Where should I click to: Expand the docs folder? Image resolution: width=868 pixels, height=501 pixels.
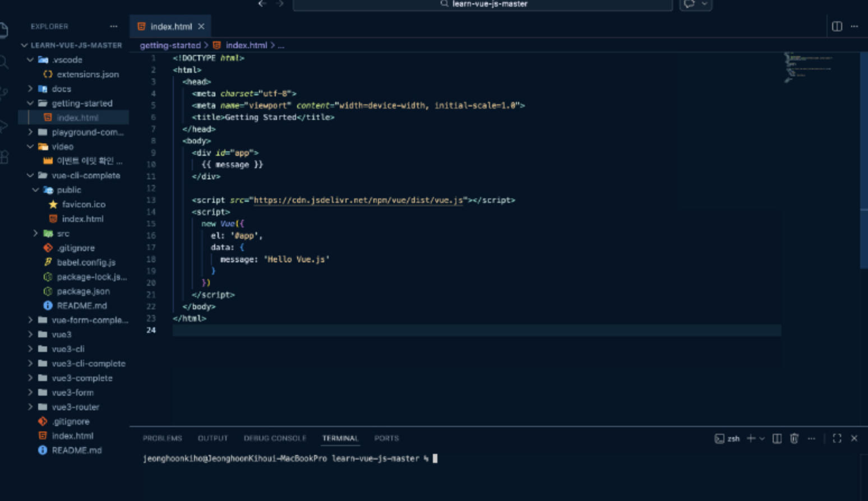[61, 89]
